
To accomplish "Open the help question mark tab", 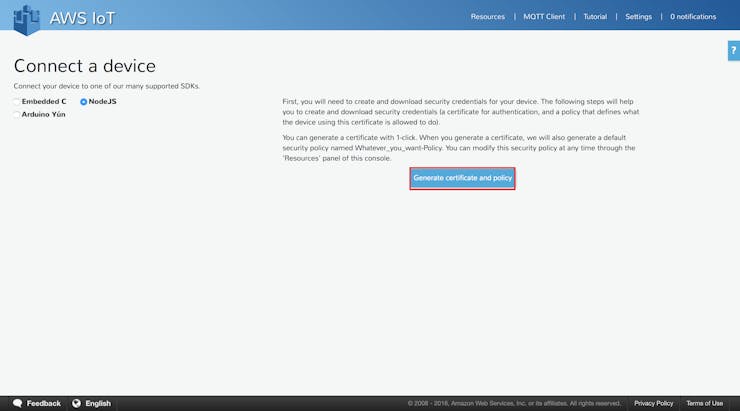I will pyautogui.click(x=734, y=50).
